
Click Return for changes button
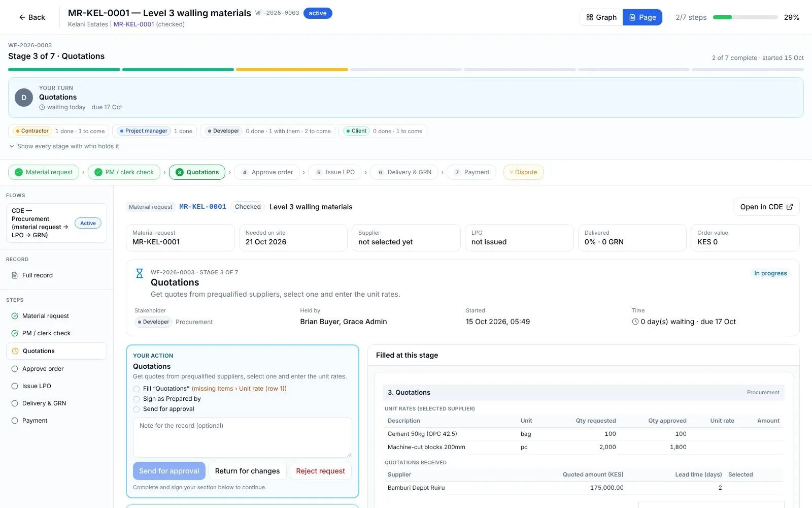pyautogui.click(x=247, y=471)
